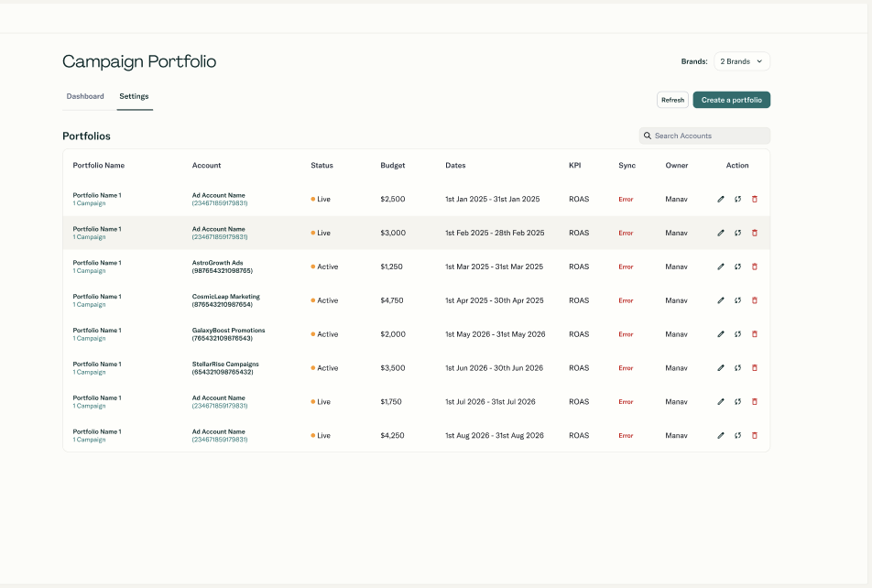Click the Status column header
The width and height of the screenshot is (872, 588).
click(x=322, y=166)
